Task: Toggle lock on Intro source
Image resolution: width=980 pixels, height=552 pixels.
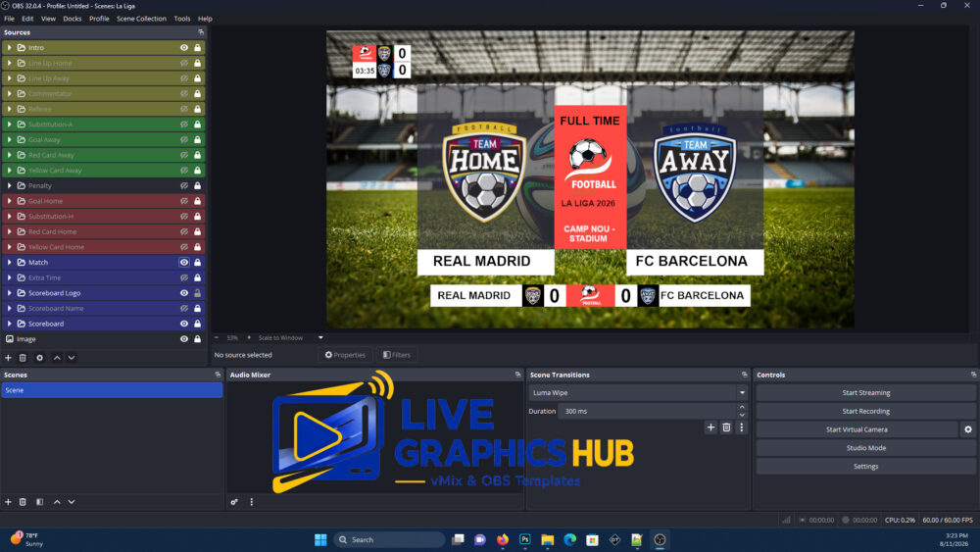Action: coord(198,47)
